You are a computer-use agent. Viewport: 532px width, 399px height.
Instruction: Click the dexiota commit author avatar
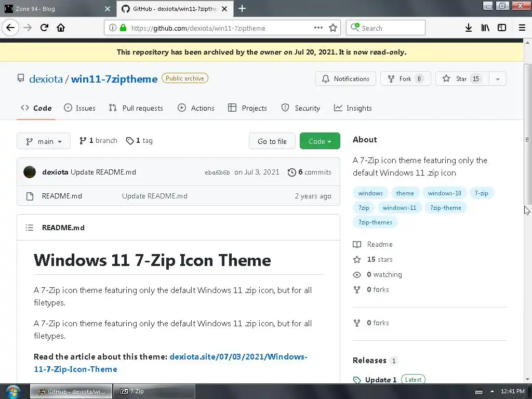click(30, 172)
